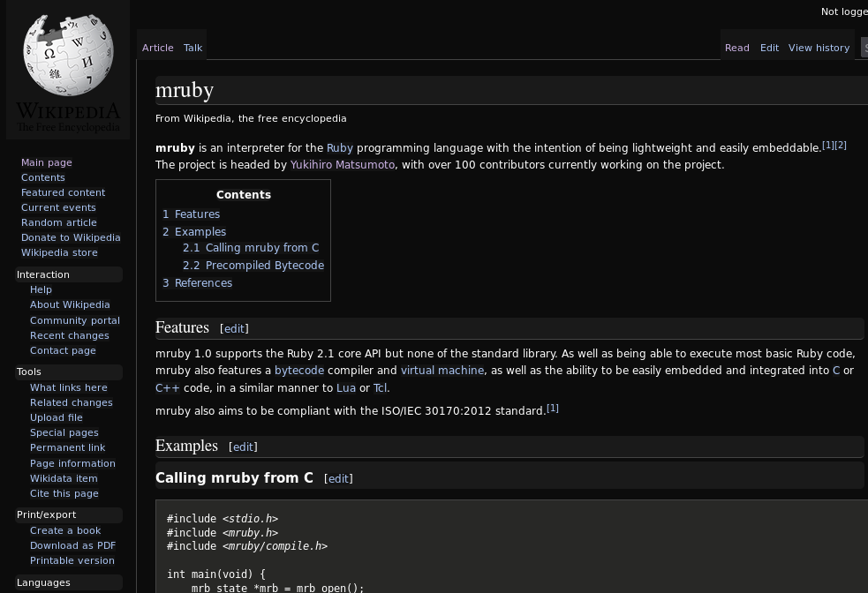Image resolution: width=868 pixels, height=593 pixels.
Task: Click edit next to Features heading
Action: click(234, 328)
